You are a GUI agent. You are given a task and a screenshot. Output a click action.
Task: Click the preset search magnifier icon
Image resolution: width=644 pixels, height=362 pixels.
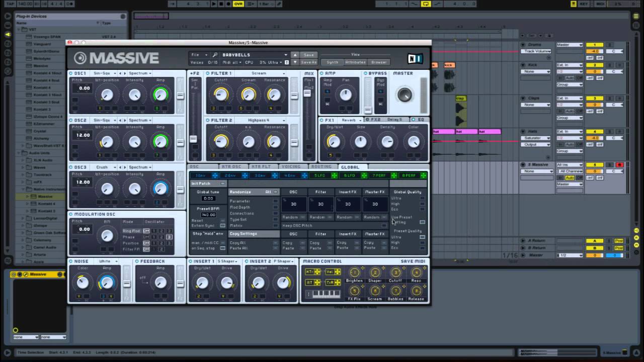pos(215,55)
